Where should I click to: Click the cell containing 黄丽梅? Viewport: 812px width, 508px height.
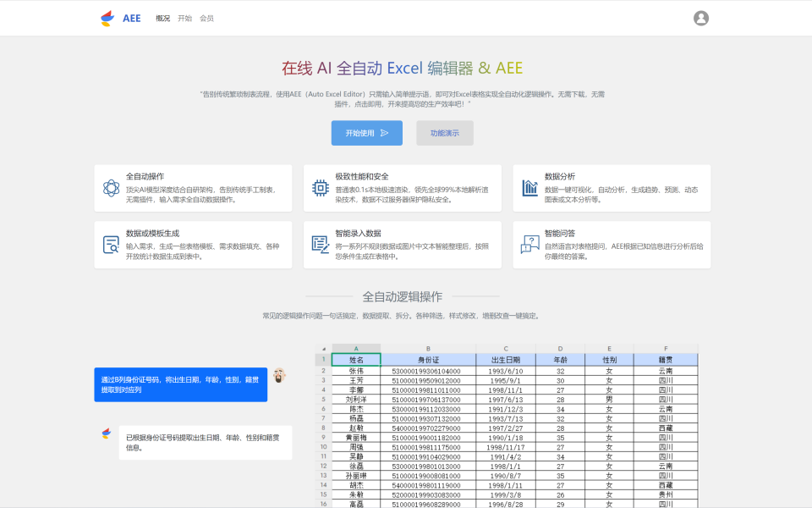[356, 438]
